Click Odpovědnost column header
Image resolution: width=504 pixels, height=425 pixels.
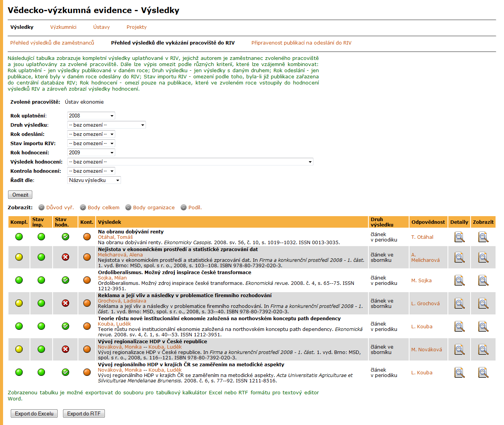tap(428, 222)
